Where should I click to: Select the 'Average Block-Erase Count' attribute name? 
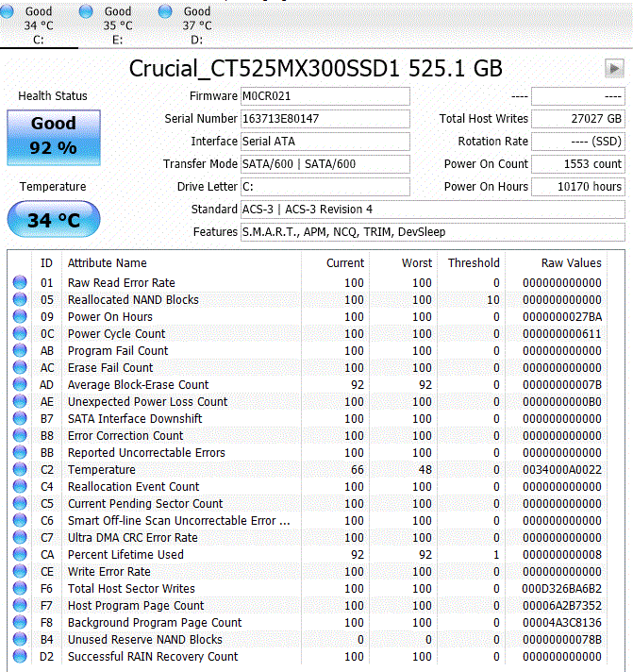click(139, 385)
